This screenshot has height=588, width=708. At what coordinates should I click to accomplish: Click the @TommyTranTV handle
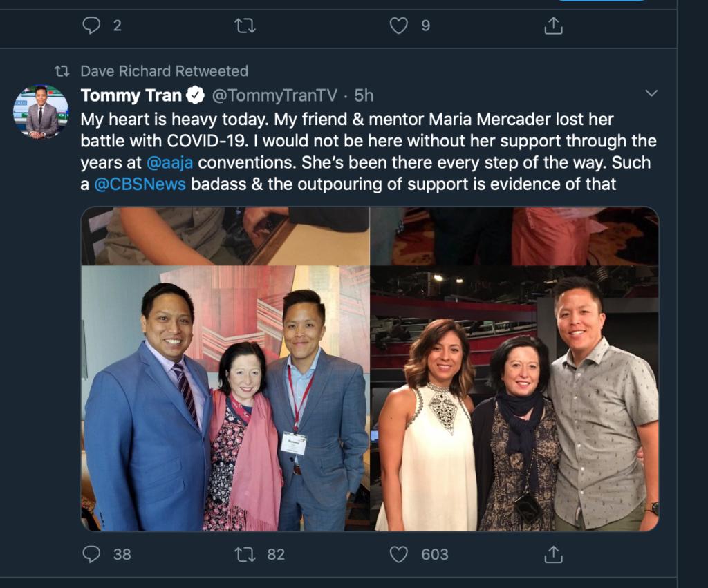coord(278,95)
